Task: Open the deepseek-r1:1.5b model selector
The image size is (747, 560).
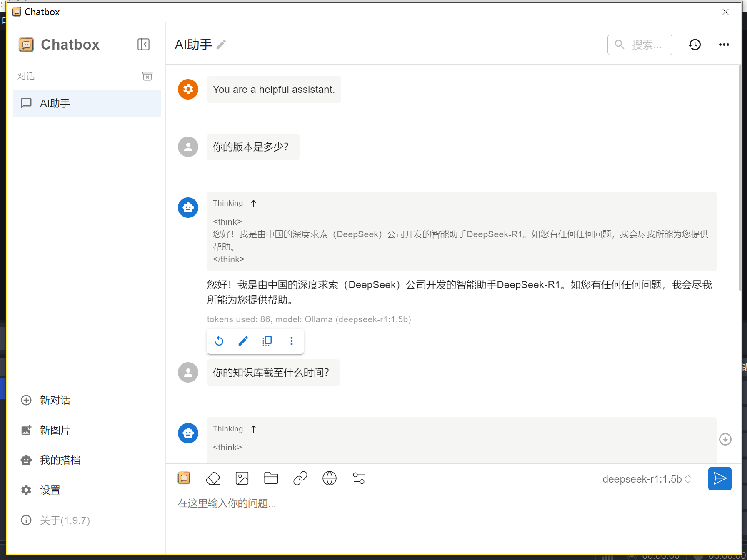Action: [x=647, y=479]
